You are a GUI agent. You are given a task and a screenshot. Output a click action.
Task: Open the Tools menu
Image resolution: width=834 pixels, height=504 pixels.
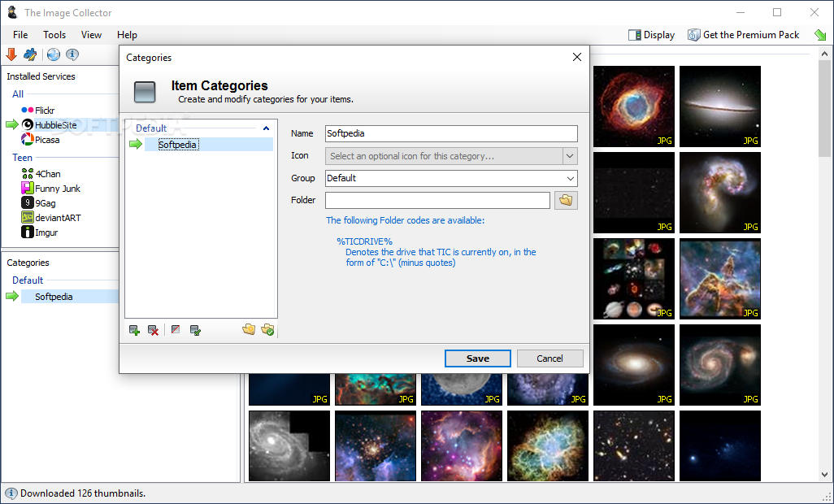coord(54,35)
